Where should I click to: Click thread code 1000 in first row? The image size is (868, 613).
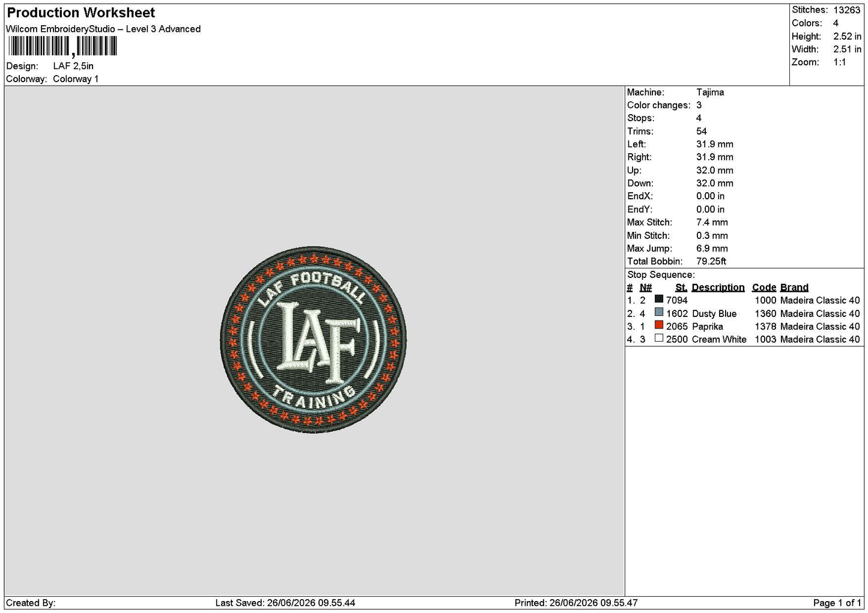[x=765, y=300]
